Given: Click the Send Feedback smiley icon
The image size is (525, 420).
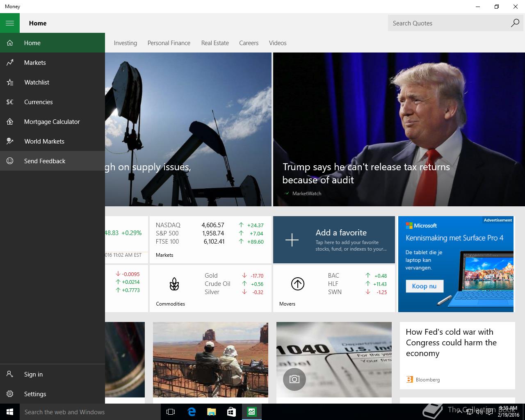Looking at the screenshot, I should pyautogui.click(x=10, y=161).
